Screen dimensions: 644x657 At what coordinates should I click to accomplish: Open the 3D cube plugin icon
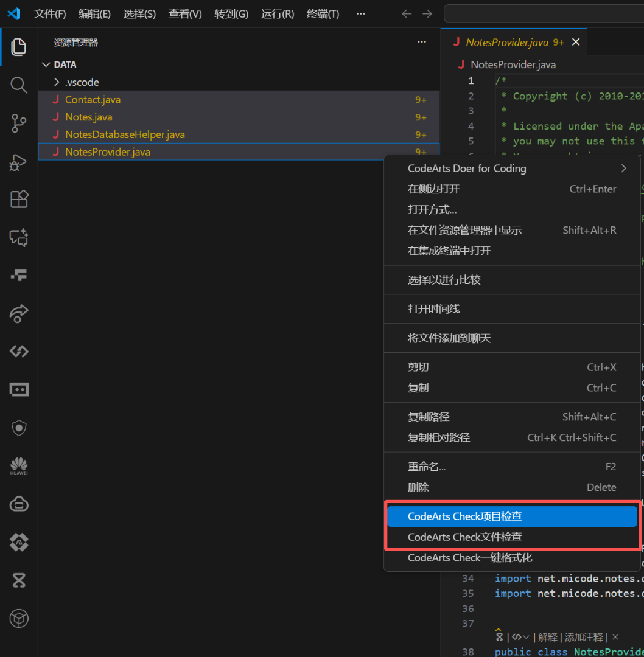click(x=19, y=619)
